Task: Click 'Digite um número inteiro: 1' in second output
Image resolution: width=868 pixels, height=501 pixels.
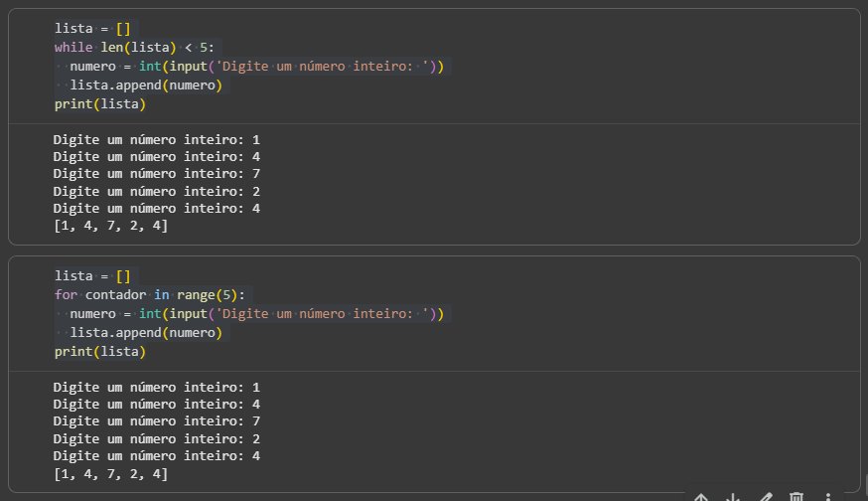Action: [x=156, y=387]
